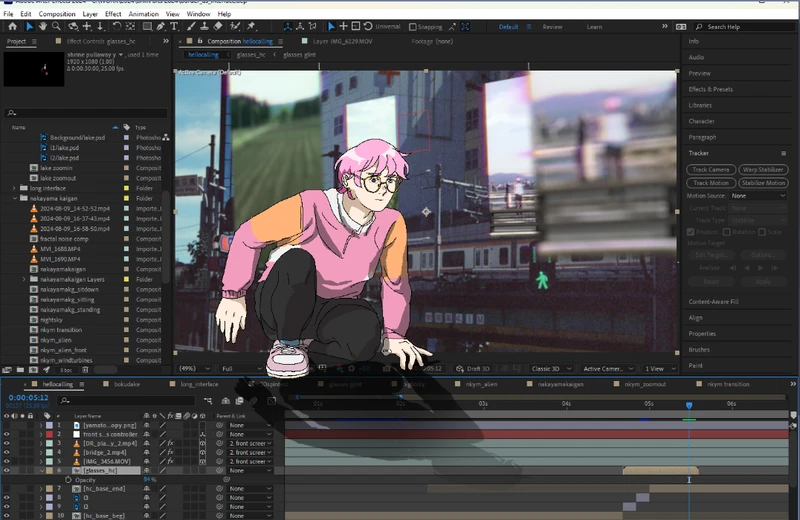Click the composition mini-flowchart icon in timeline

click(x=208, y=401)
